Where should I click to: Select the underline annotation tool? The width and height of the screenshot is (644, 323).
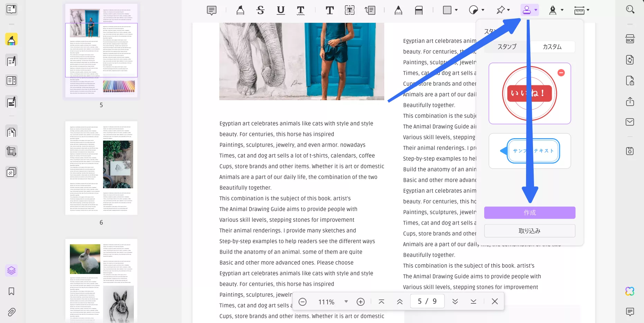click(280, 10)
